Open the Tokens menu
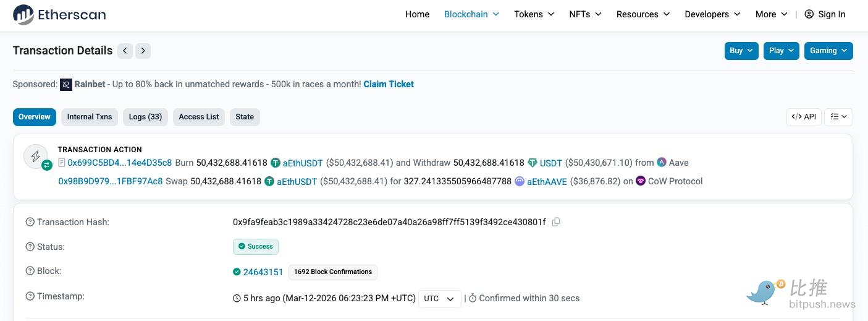Screen dimensions: 868x321 point(534,14)
